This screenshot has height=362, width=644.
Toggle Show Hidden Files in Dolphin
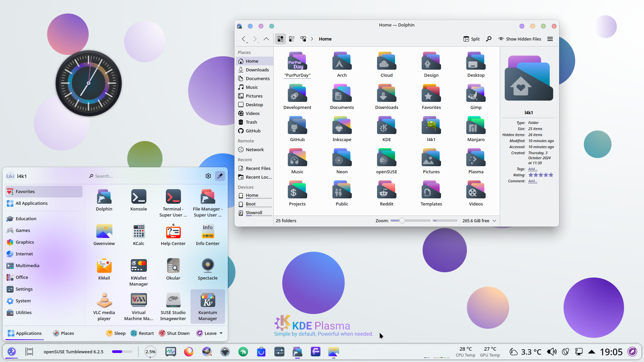(x=520, y=39)
